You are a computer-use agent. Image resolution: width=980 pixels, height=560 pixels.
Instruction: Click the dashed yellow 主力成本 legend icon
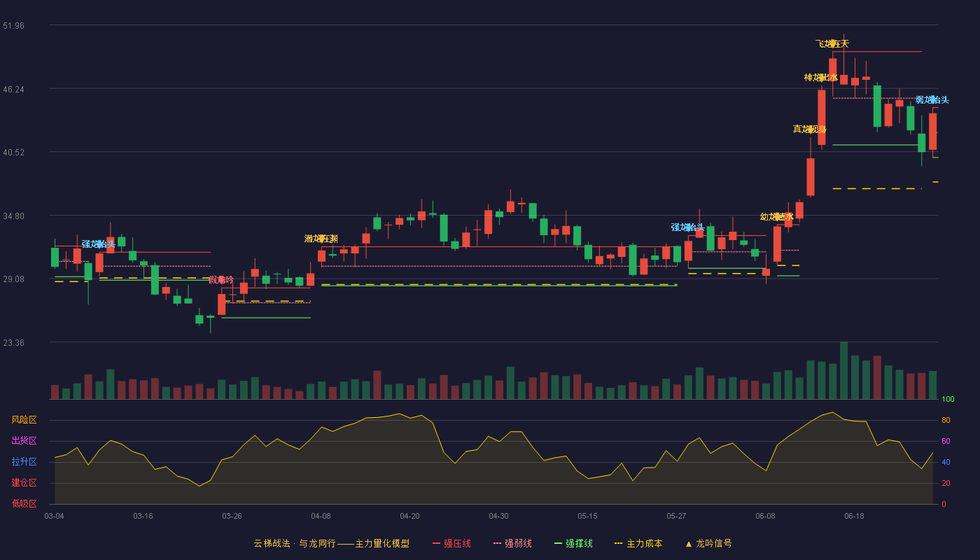coord(618,543)
